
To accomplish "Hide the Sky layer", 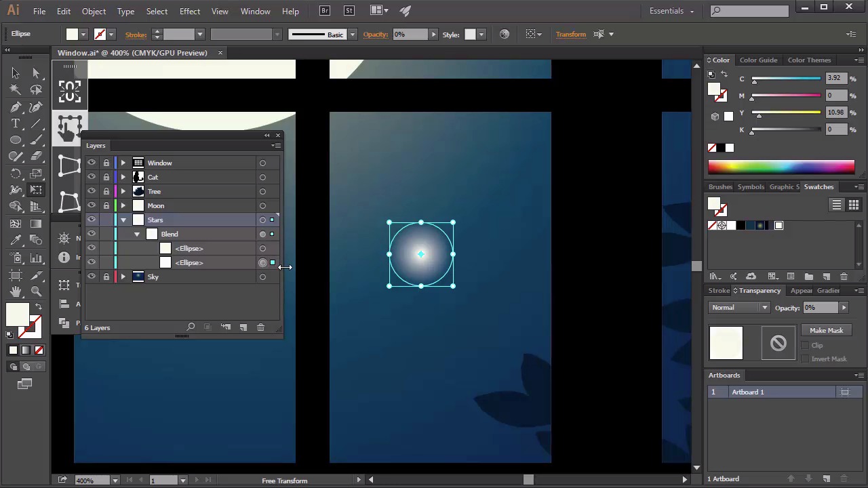I will (92, 277).
